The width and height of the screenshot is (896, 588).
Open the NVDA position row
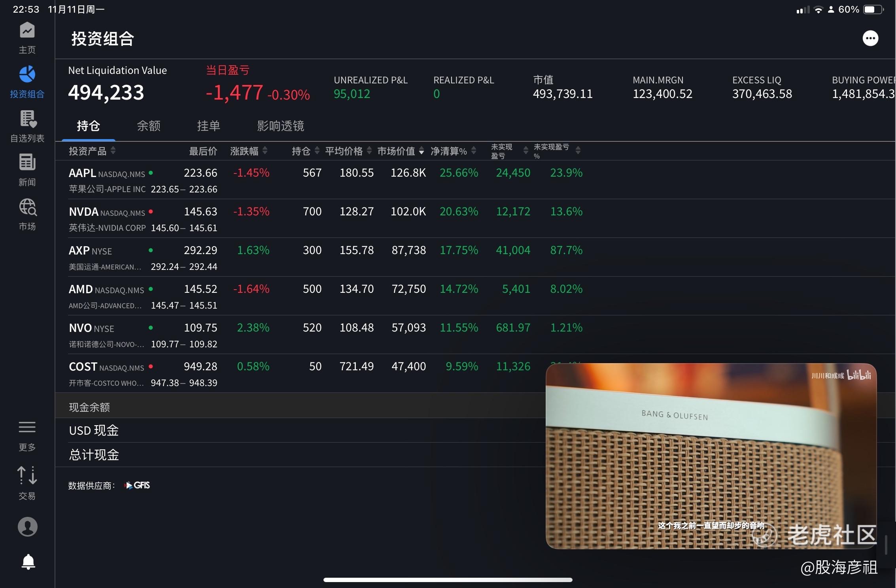pos(475,219)
